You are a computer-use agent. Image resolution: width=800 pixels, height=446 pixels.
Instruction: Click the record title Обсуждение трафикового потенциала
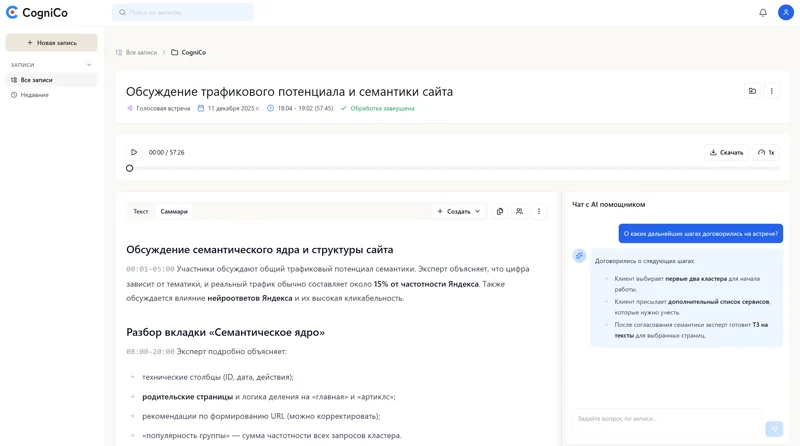pyautogui.click(x=289, y=91)
